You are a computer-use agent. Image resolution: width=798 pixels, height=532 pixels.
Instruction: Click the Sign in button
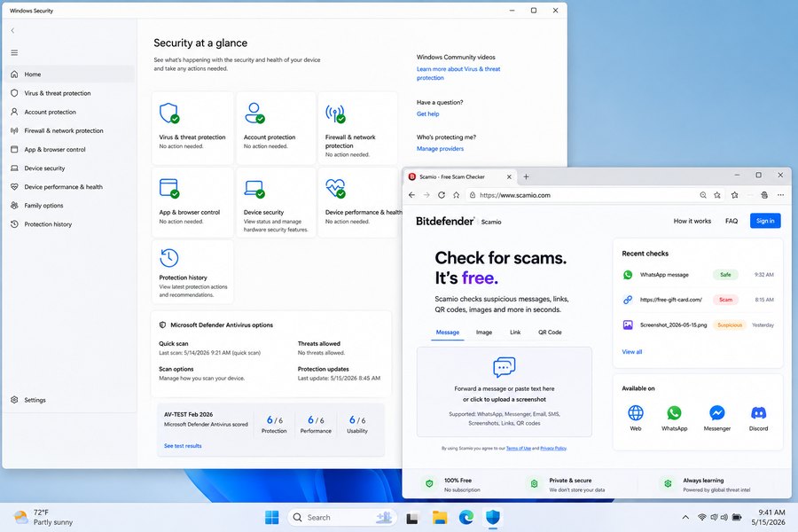765,221
